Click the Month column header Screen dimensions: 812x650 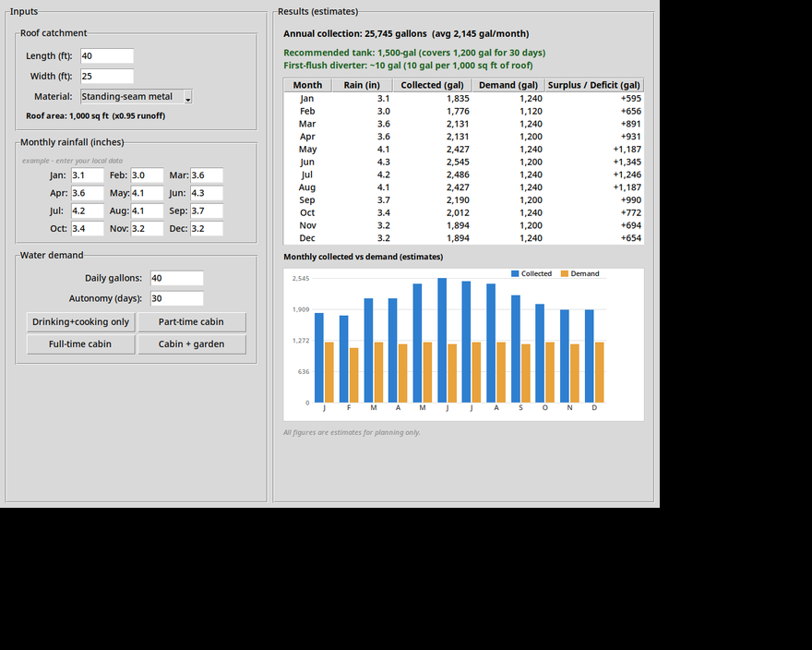(307, 85)
